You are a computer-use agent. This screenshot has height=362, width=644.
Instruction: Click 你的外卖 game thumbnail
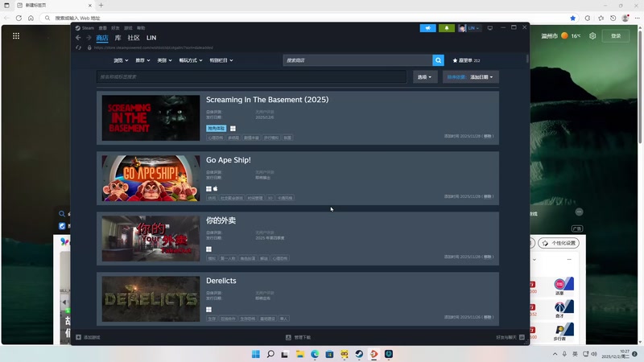click(151, 238)
